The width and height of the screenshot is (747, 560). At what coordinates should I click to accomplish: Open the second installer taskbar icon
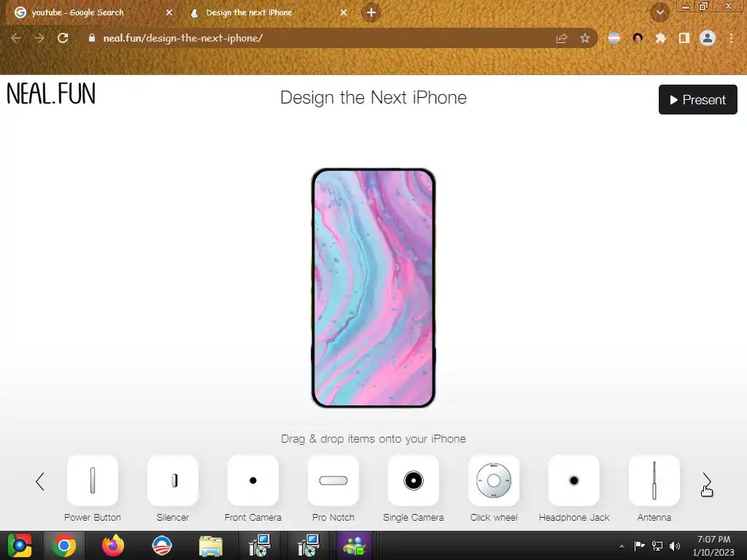pyautogui.click(x=309, y=545)
